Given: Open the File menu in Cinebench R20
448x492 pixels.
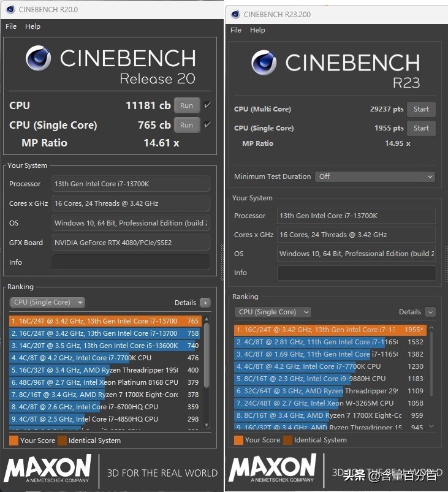Looking at the screenshot, I should pos(11,26).
